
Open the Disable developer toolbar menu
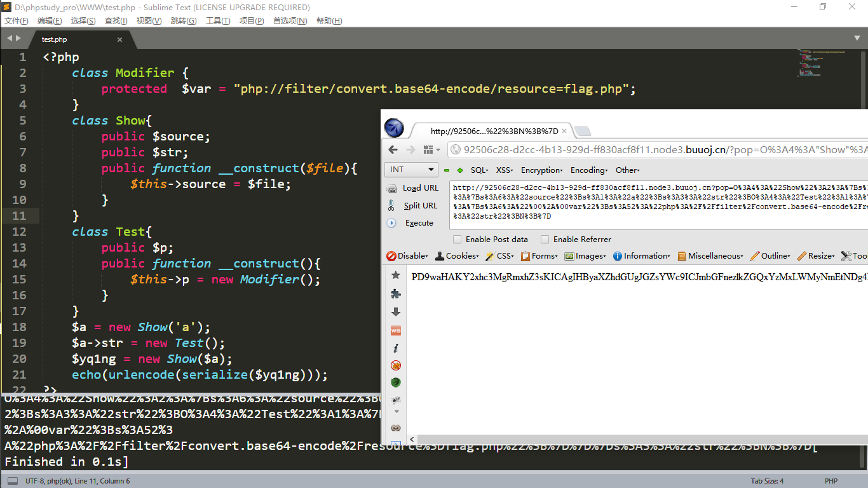(408, 256)
